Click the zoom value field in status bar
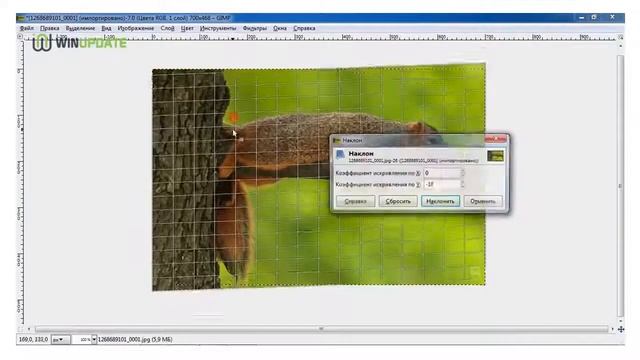The width and height of the screenshot is (640, 360). pos(82,340)
